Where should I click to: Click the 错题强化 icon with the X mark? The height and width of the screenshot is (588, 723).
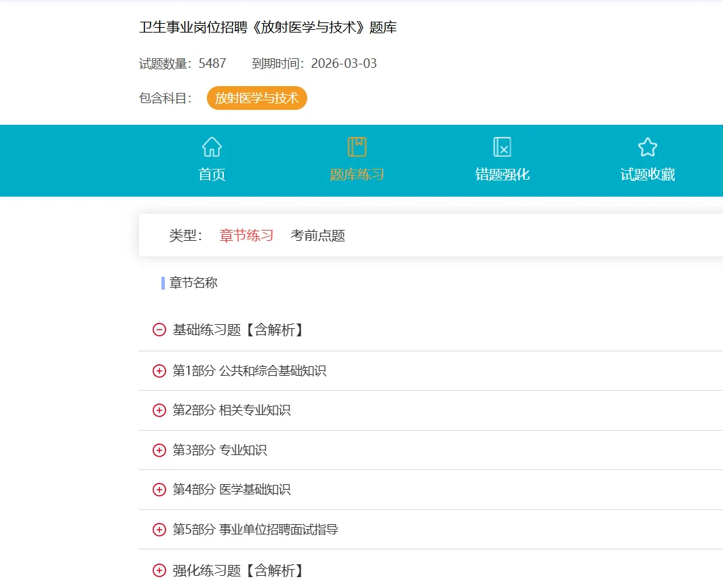click(502, 146)
